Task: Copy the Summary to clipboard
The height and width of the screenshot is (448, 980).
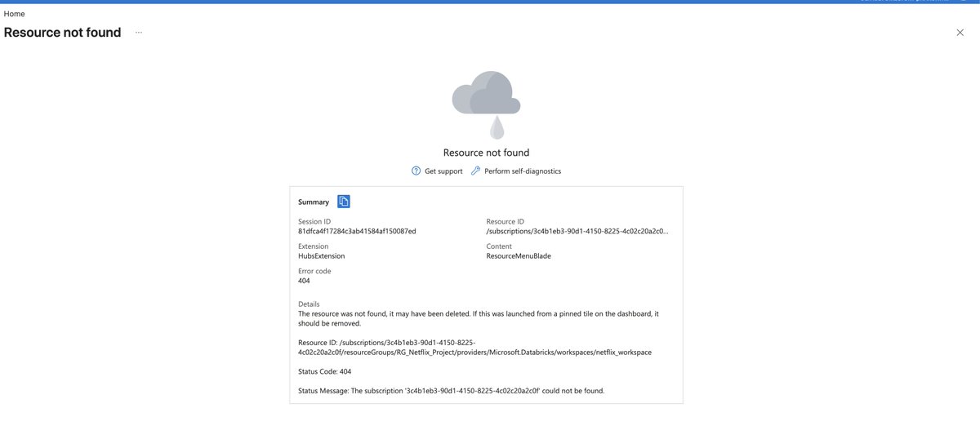Action: [344, 202]
